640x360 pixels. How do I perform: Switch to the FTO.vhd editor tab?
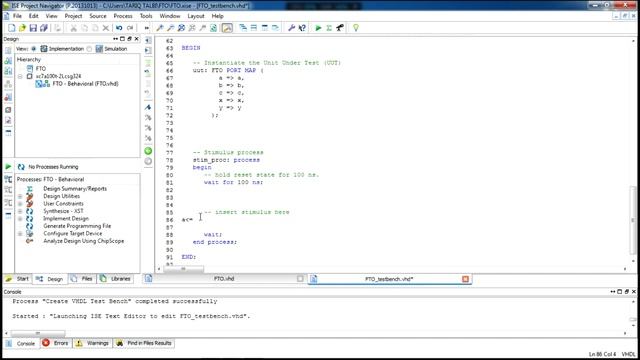click(224, 279)
